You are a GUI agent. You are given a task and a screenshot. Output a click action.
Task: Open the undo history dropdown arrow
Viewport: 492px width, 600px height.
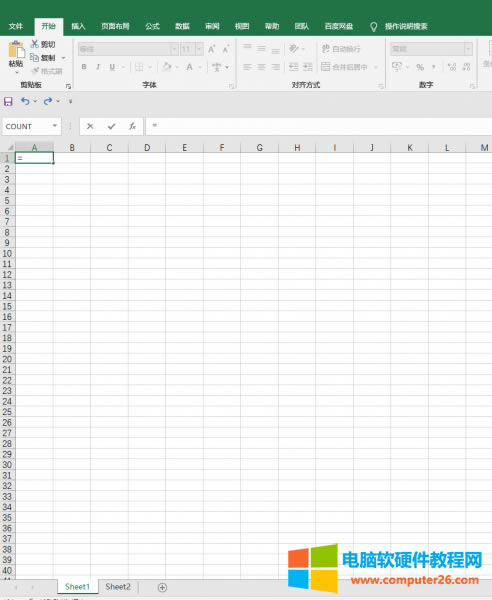[35, 101]
